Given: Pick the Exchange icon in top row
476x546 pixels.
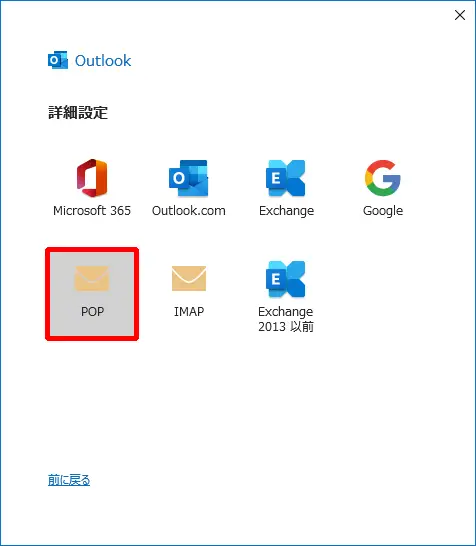Looking at the screenshot, I should click(286, 178).
